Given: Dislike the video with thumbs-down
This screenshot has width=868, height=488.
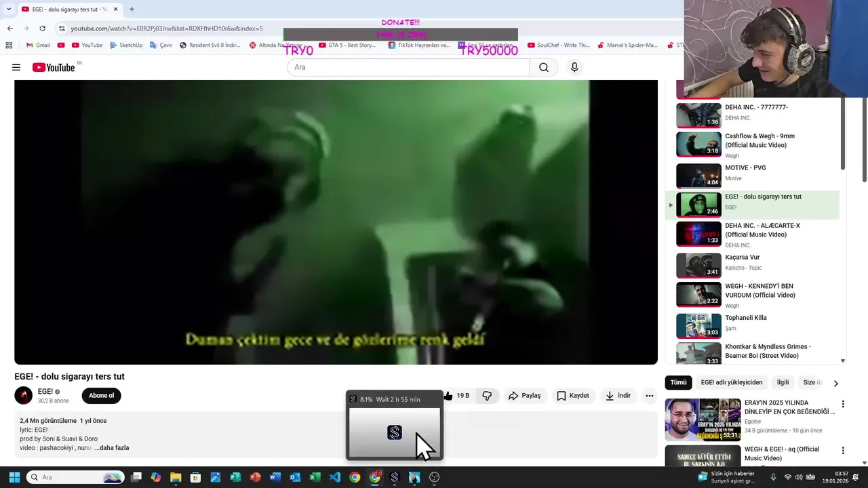Looking at the screenshot, I should point(487,396).
